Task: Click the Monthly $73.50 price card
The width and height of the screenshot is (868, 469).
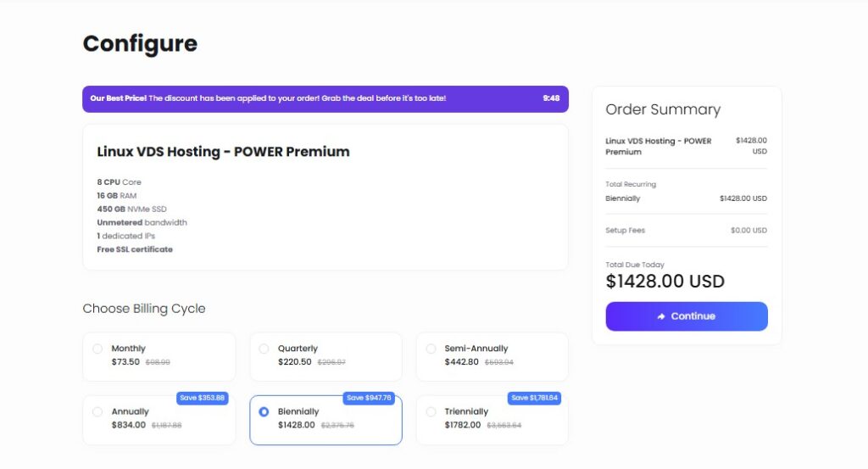Action: click(x=159, y=356)
